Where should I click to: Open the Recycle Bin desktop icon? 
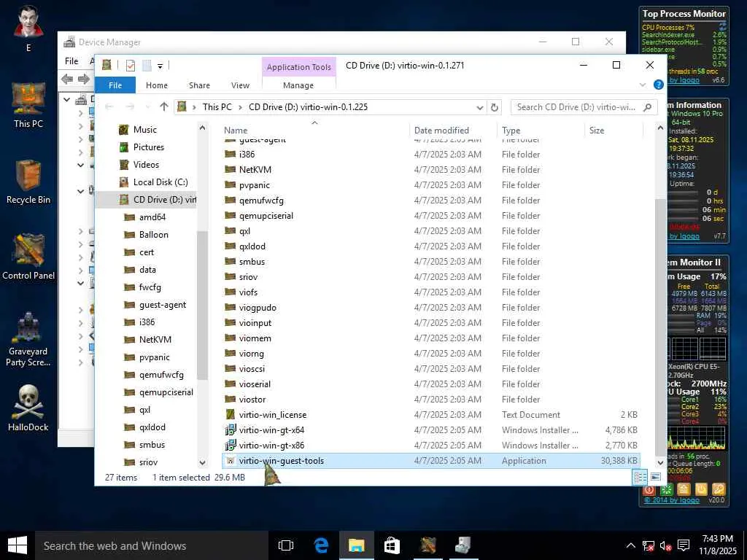click(28, 182)
